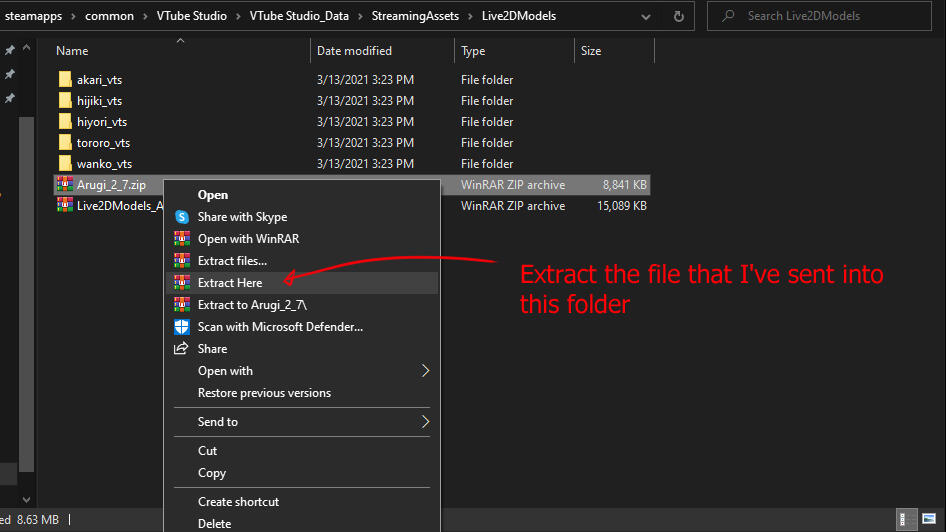Choose Extract Here from context menu

pos(230,283)
